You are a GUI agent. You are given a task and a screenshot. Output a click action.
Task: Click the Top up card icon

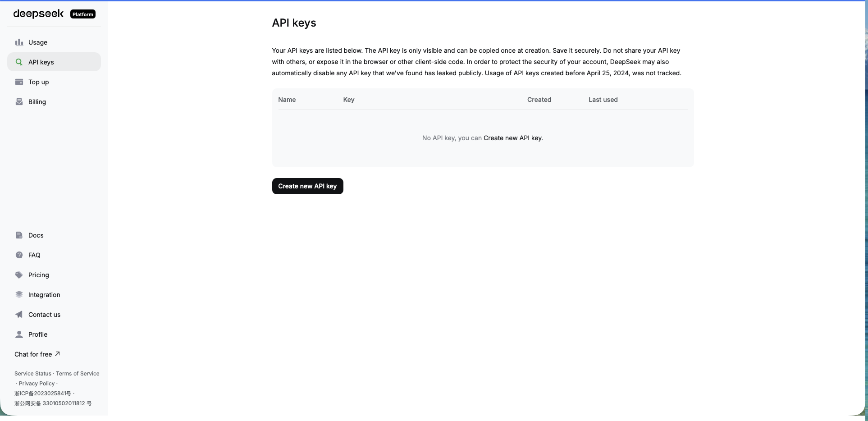(19, 82)
